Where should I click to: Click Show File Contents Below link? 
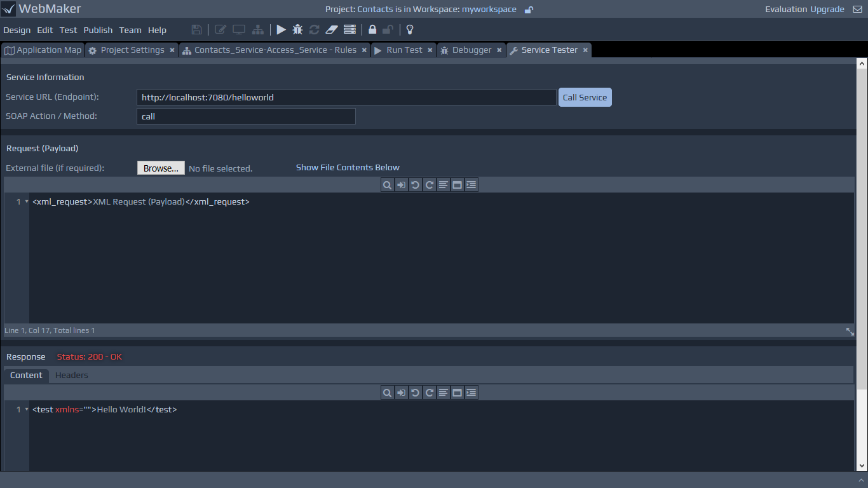click(348, 168)
